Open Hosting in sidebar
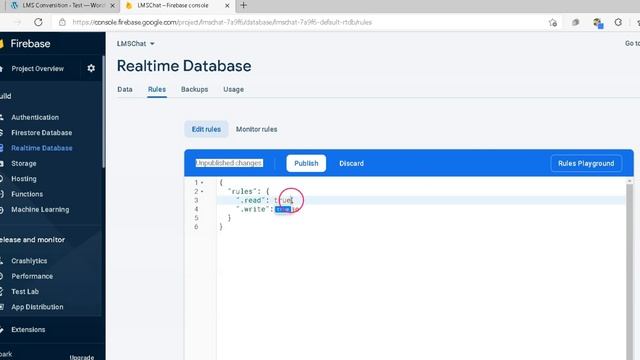The width and height of the screenshot is (640, 360). point(24,179)
